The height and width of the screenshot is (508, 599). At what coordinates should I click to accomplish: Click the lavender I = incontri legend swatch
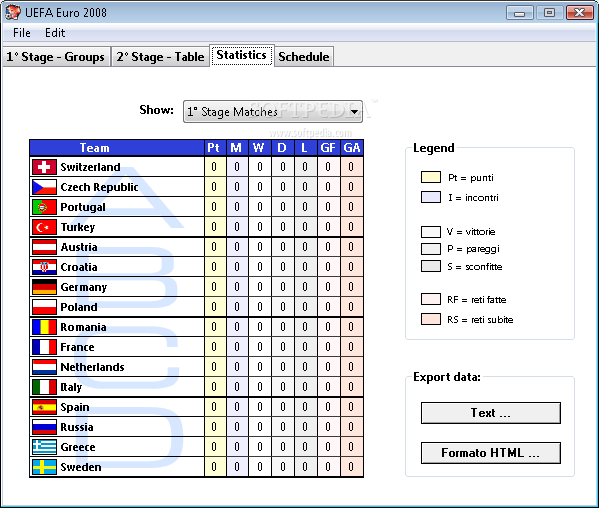point(431,197)
